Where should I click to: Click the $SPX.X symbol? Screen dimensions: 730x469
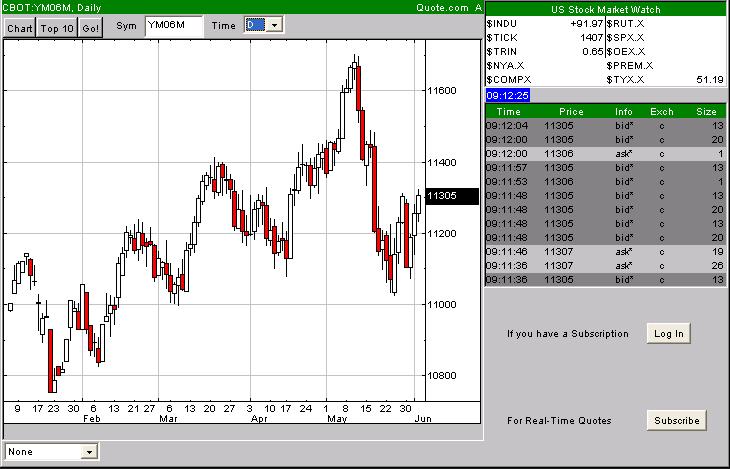click(x=626, y=36)
